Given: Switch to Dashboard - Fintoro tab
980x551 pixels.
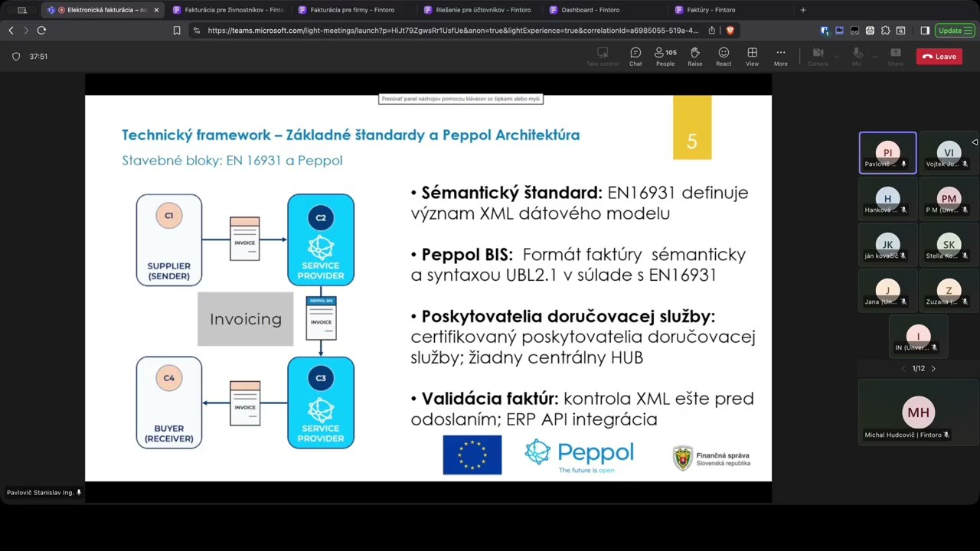Looking at the screenshot, I should point(604,10).
